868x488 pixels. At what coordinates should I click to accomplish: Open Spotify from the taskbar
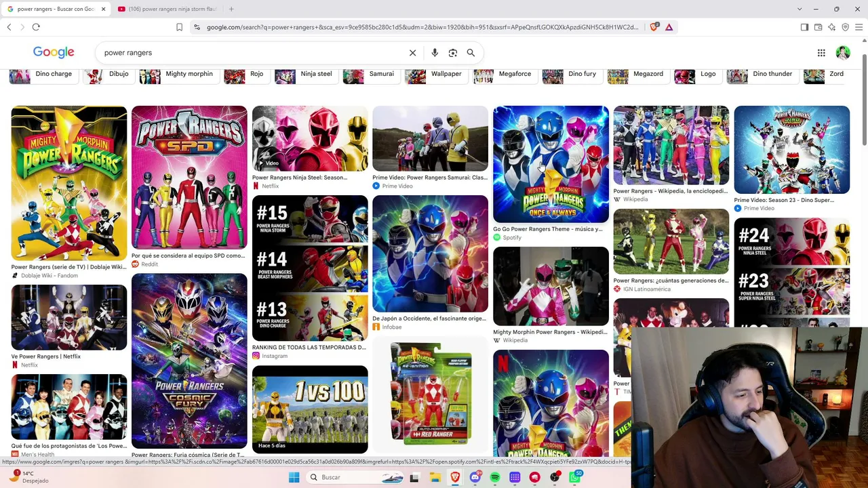pos(495,477)
